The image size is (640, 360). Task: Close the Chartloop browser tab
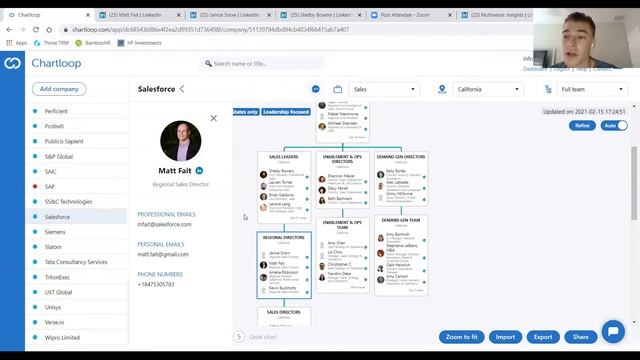(x=88, y=15)
